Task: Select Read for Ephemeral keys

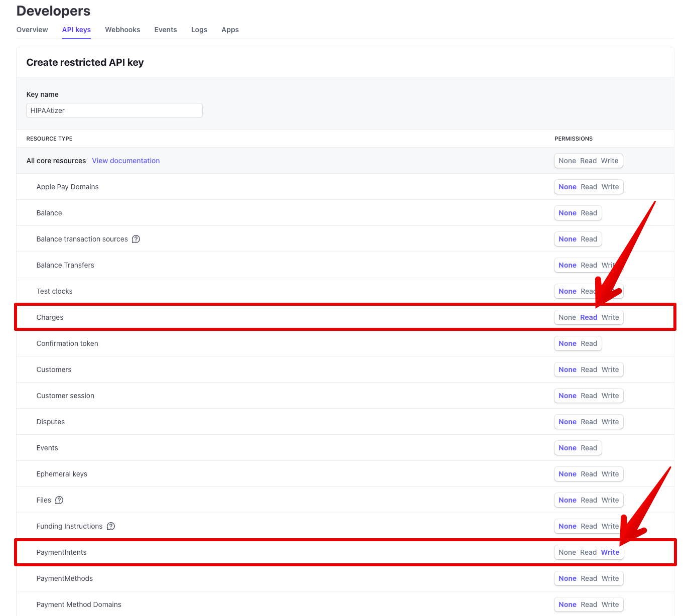Action: click(589, 474)
